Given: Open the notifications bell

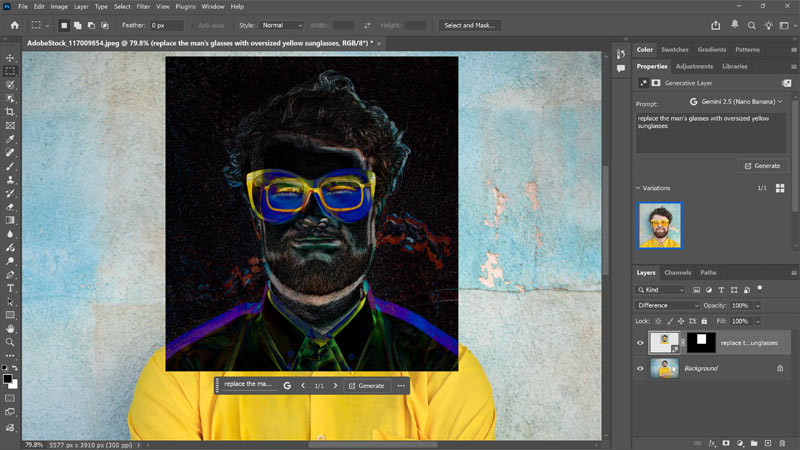Looking at the screenshot, I should [735, 24].
